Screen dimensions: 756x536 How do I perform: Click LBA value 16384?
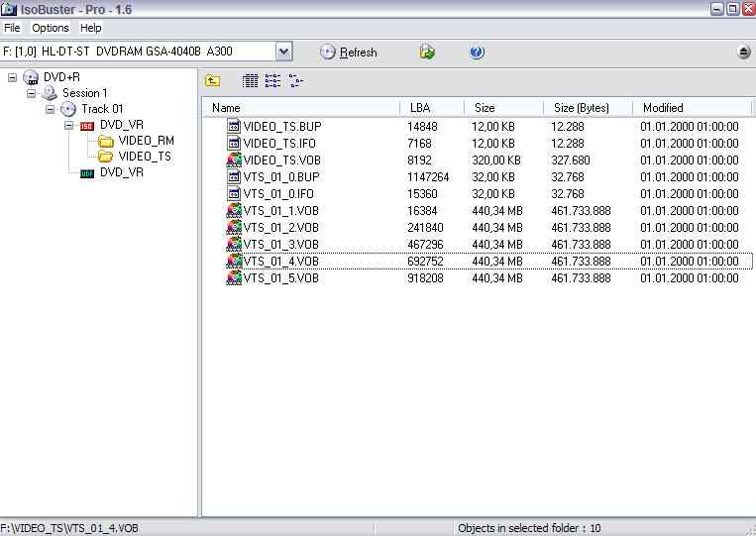point(422,211)
